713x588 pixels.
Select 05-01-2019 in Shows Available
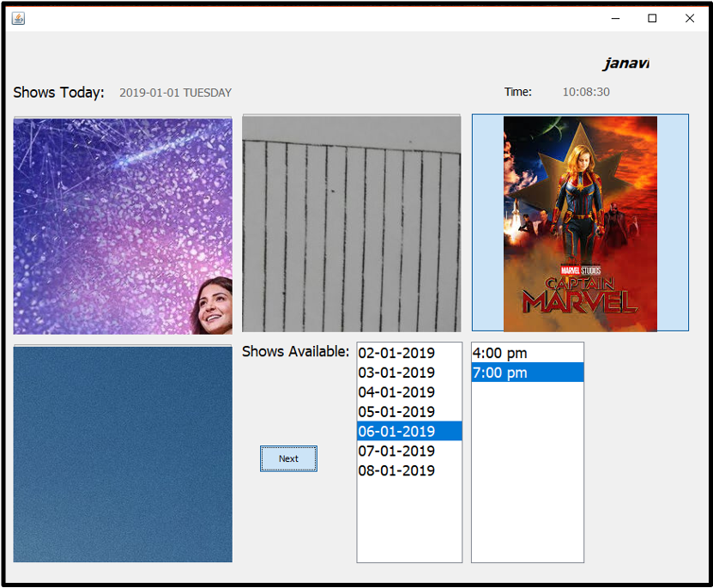tap(396, 412)
